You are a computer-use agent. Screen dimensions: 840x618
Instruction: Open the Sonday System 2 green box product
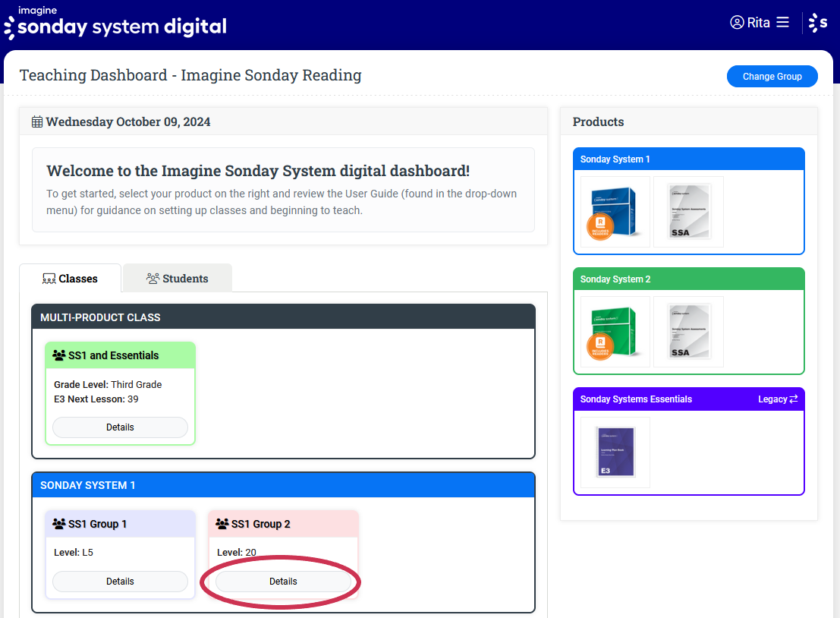pos(615,332)
